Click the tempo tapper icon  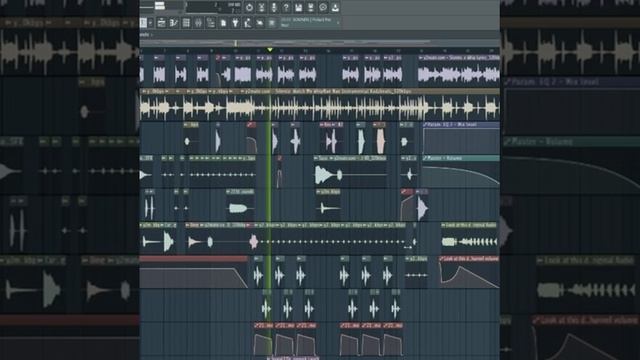click(248, 23)
